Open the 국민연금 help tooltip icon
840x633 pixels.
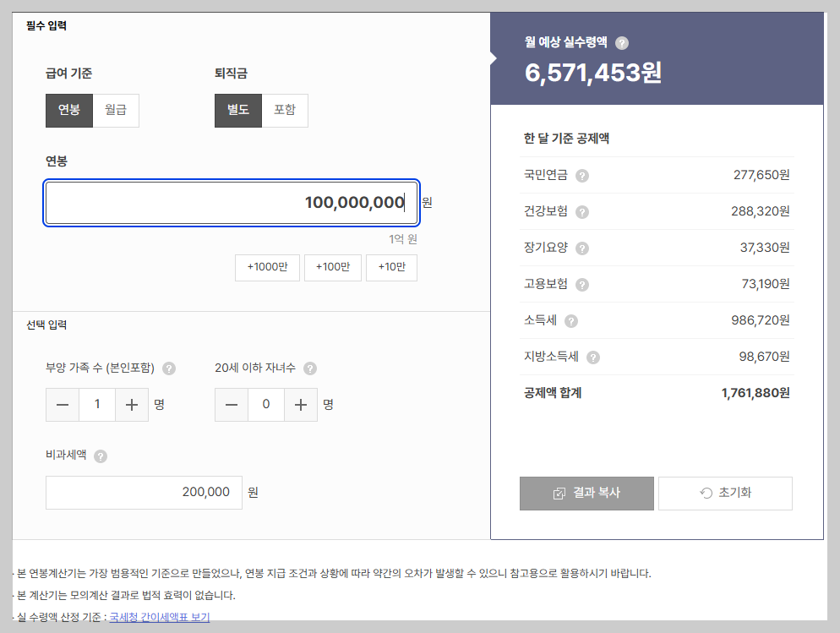[x=581, y=175]
